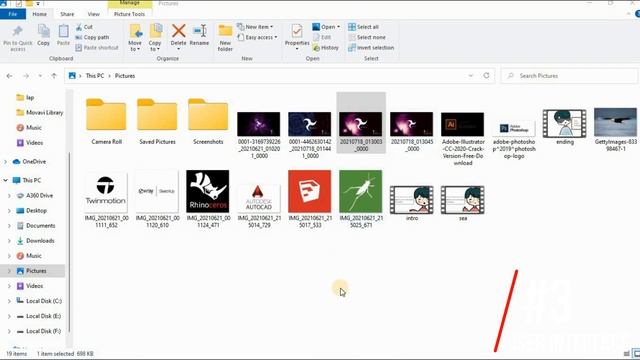Click the Rename icon
This screenshot has height=360, width=640.
tap(200, 31)
